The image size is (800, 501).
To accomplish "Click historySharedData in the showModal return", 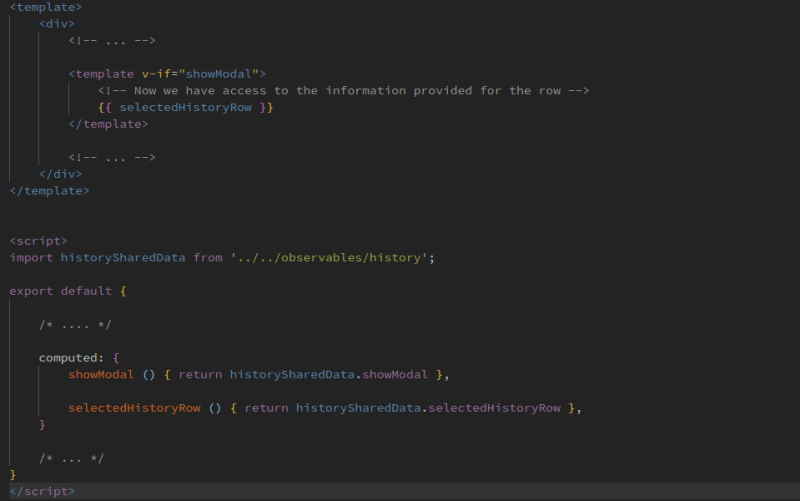I will coord(292,374).
